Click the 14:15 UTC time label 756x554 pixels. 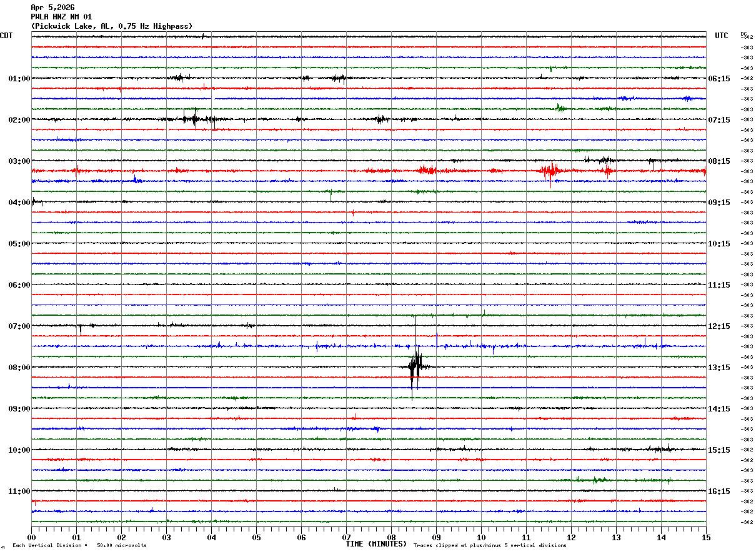point(719,409)
